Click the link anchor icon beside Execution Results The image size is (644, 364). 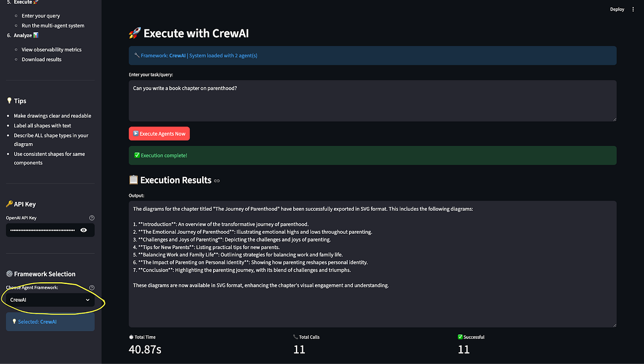tap(217, 181)
